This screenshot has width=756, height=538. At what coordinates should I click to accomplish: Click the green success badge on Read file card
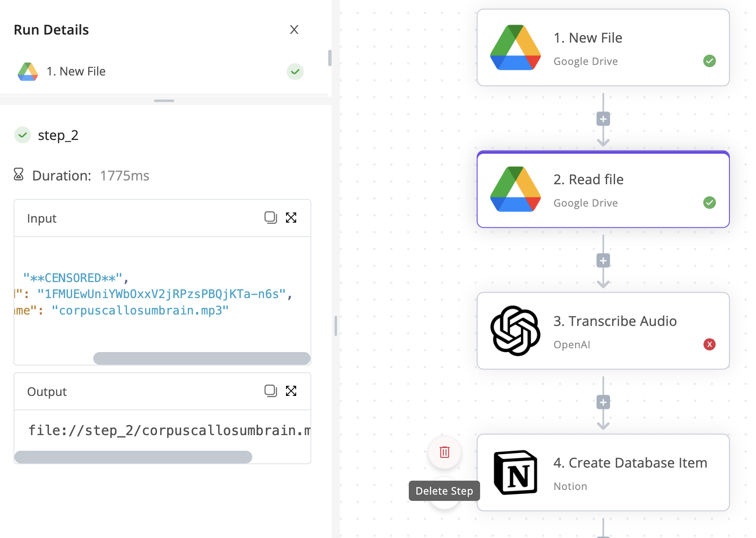click(x=710, y=203)
